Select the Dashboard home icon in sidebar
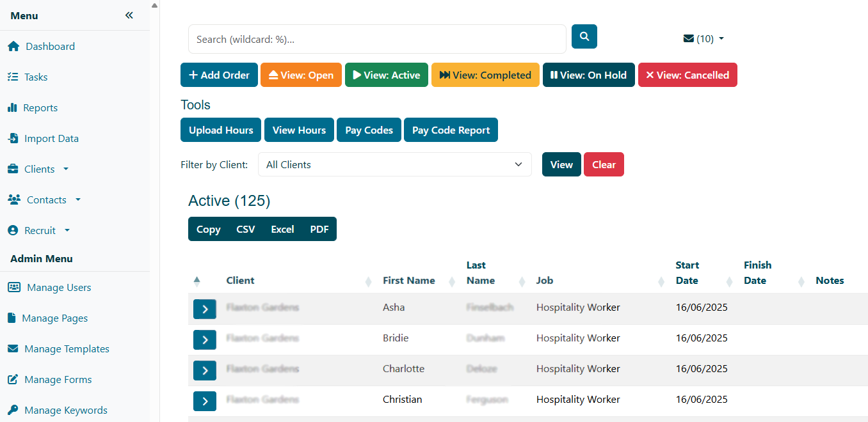The image size is (868, 422). 13,46
